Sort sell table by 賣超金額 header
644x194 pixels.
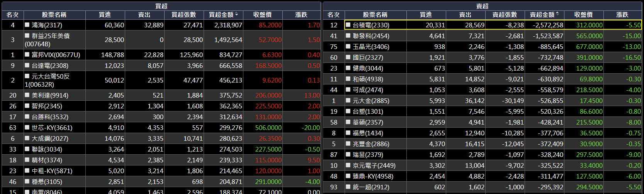point(544,15)
